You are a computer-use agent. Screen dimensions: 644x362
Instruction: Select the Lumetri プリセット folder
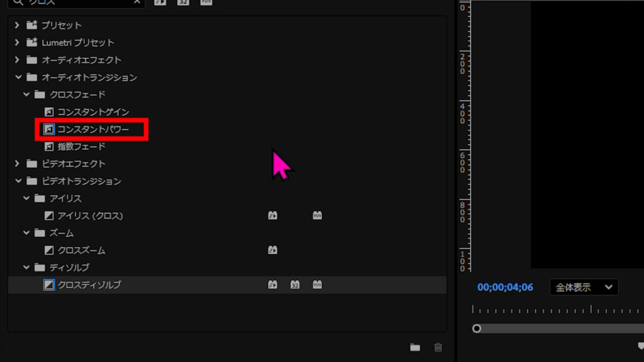(x=77, y=43)
